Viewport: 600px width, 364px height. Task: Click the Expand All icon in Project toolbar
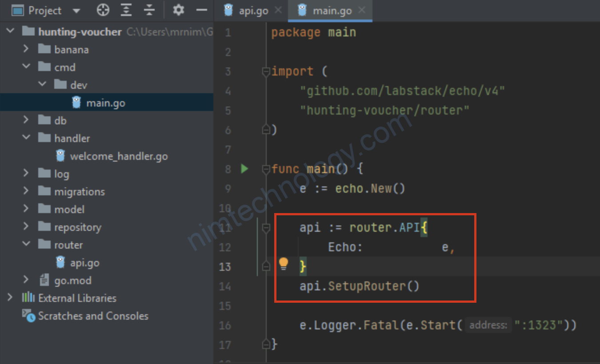pos(127,10)
